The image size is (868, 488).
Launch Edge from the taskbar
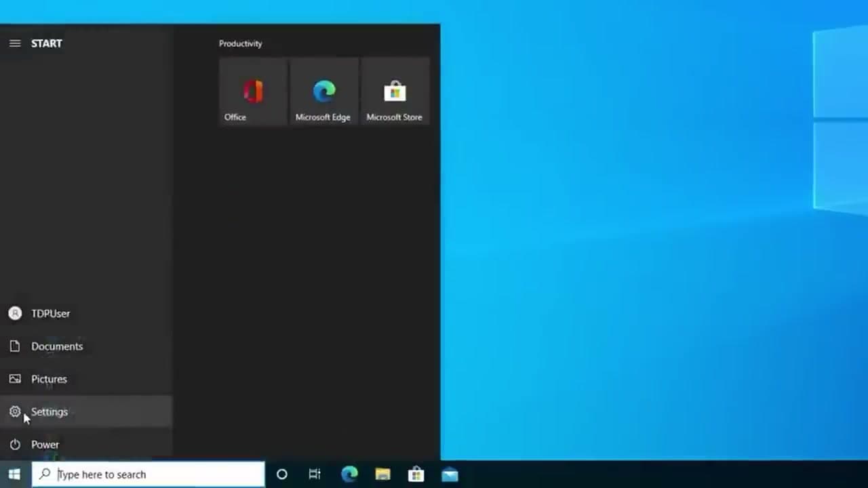[349, 474]
